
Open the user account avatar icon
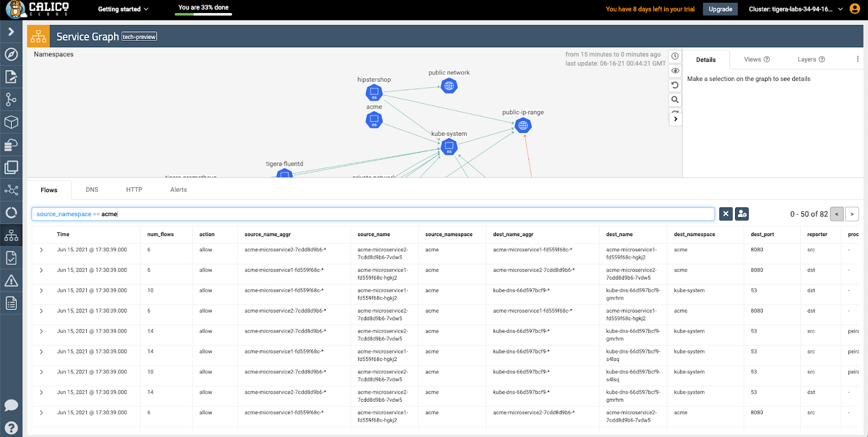click(x=854, y=9)
